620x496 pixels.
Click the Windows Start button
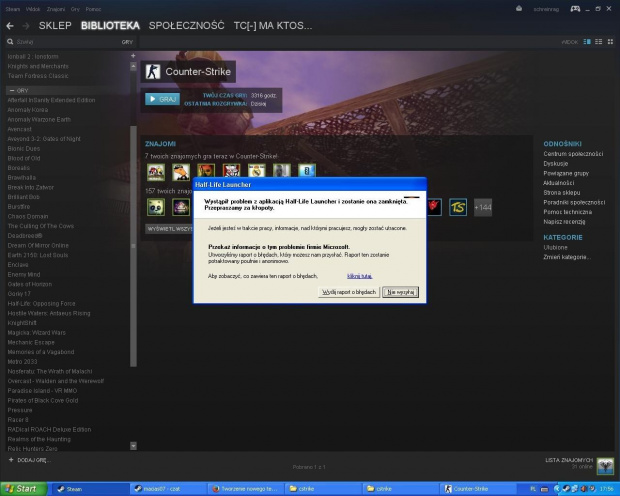click(x=23, y=489)
